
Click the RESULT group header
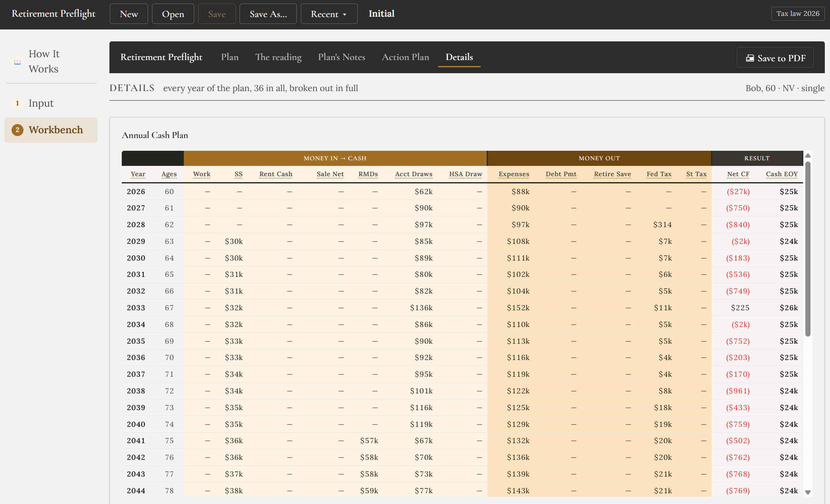(x=757, y=158)
